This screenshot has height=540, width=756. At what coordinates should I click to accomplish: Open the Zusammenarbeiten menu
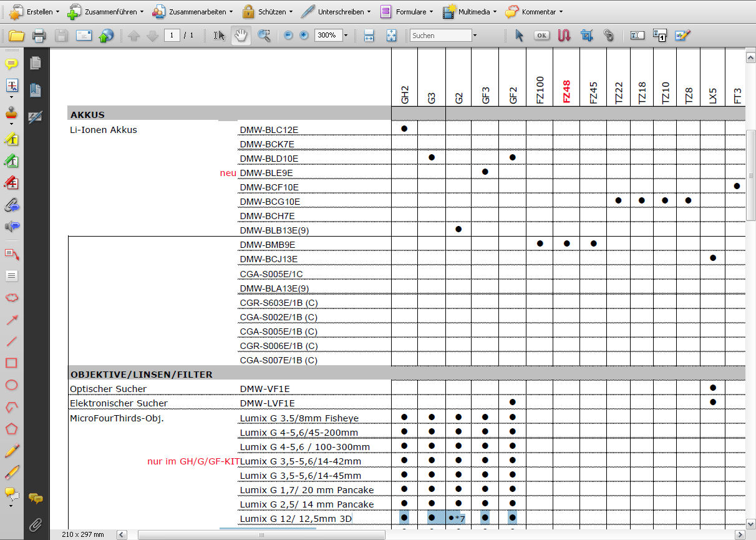[x=192, y=11]
